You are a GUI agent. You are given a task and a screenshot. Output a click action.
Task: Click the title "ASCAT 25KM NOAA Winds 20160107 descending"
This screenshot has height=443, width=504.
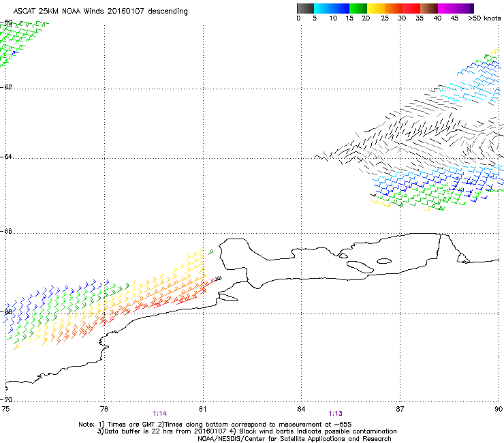(x=100, y=12)
